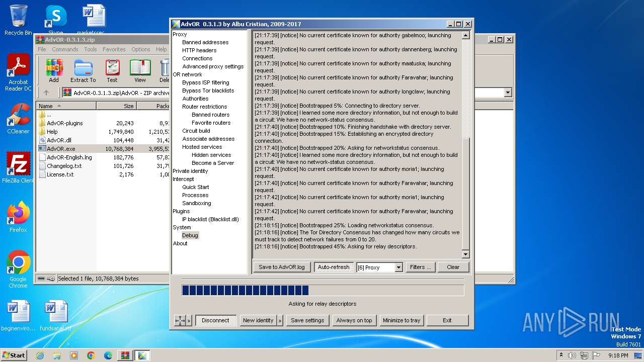This screenshot has height=362, width=644.
Task: Click Save to AdvOR.log button
Action: pos(282,267)
